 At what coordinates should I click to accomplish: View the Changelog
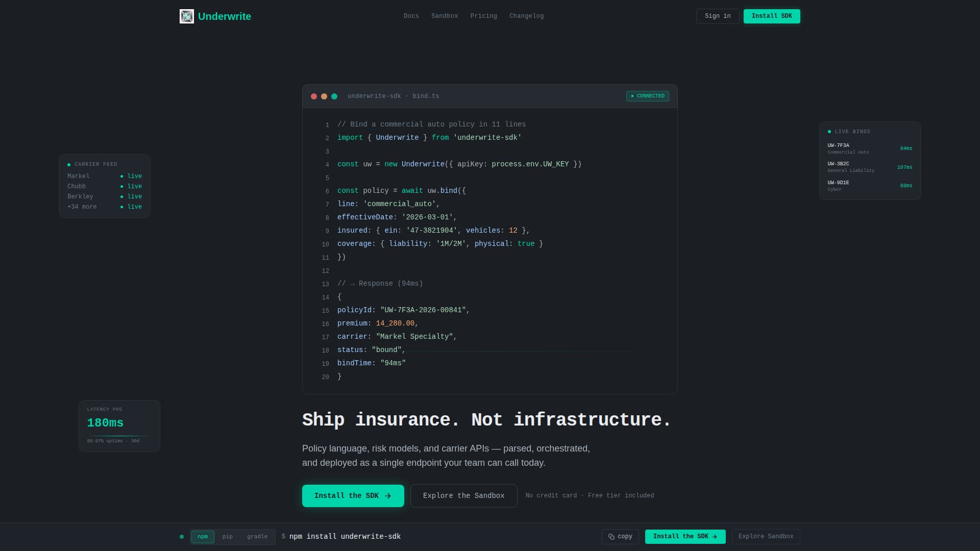[526, 16]
